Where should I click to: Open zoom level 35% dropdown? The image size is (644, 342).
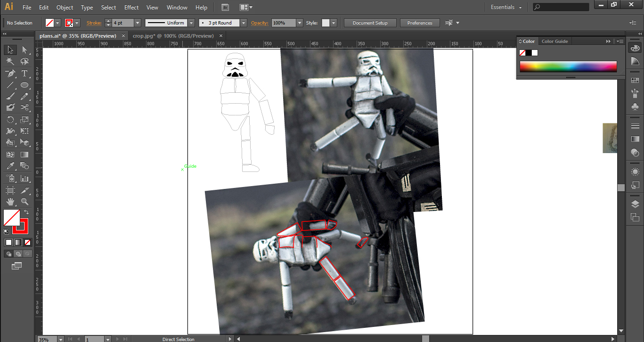[60, 339]
